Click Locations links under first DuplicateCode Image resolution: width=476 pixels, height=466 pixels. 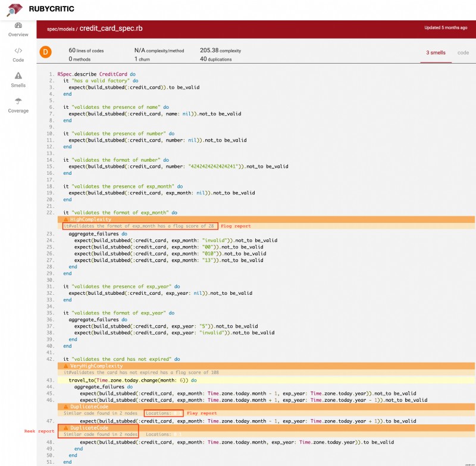164,413
